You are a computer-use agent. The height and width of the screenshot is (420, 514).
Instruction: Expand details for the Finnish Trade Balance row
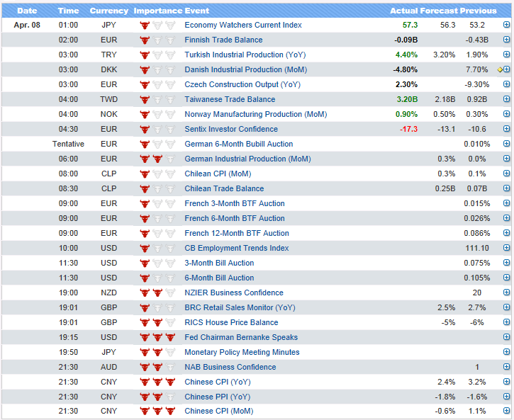coord(506,40)
